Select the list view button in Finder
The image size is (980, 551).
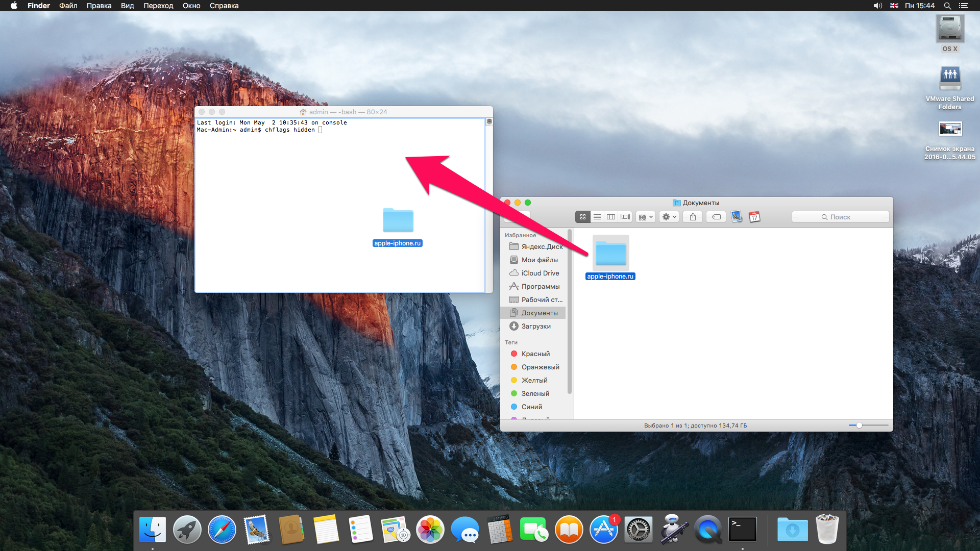point(597,217)
